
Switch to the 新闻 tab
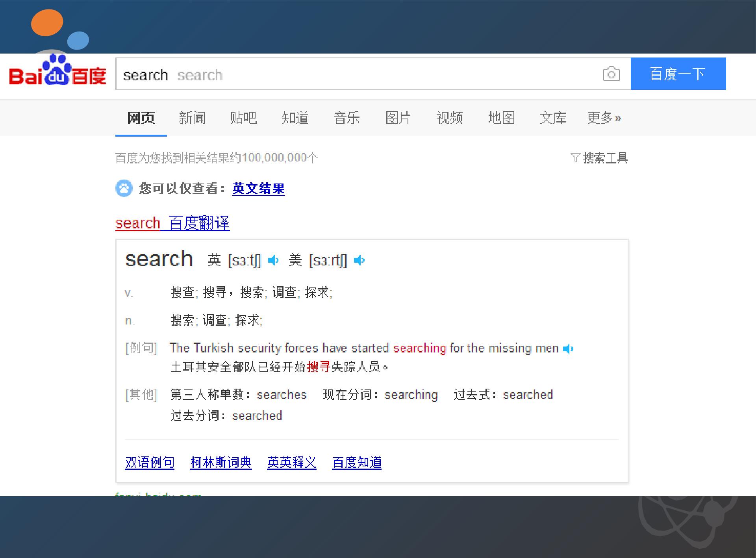[192, 118]
